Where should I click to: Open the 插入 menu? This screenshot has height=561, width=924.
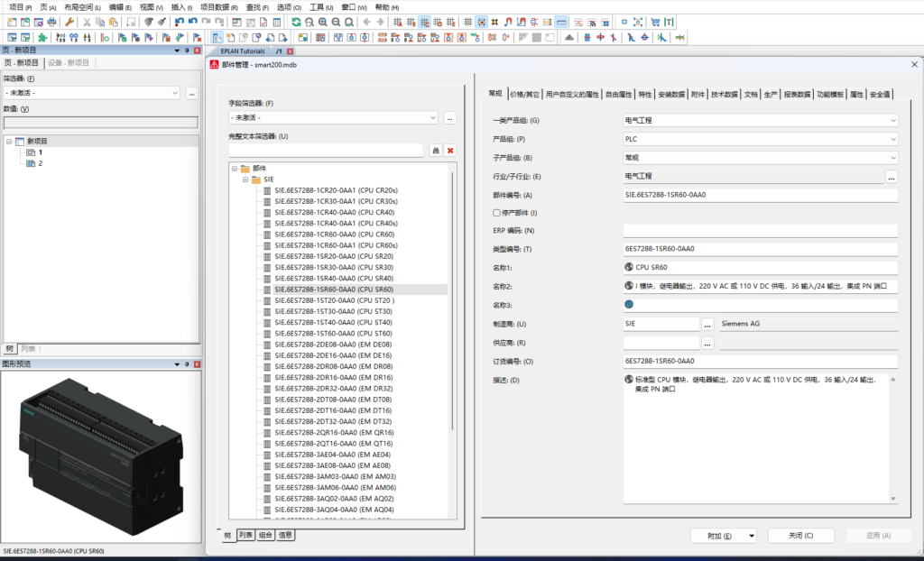click(181, 7)
